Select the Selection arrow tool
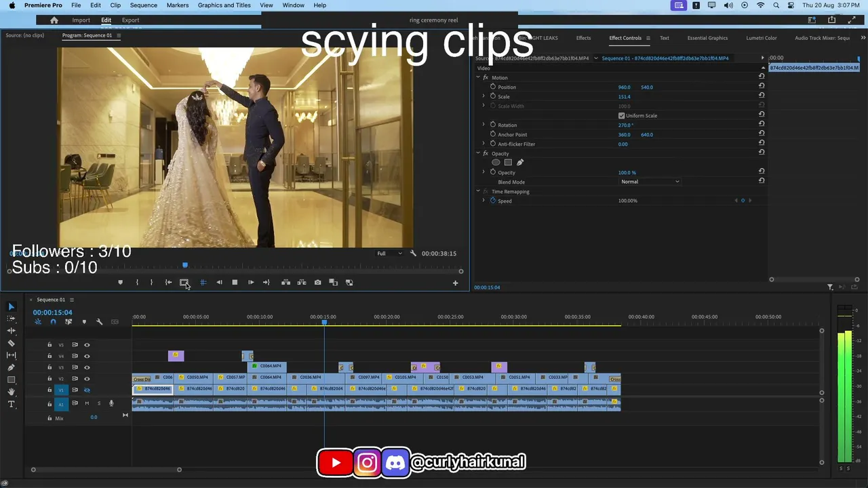The width and height of the screenshot is (868, 488). click(x=11, y=306)
